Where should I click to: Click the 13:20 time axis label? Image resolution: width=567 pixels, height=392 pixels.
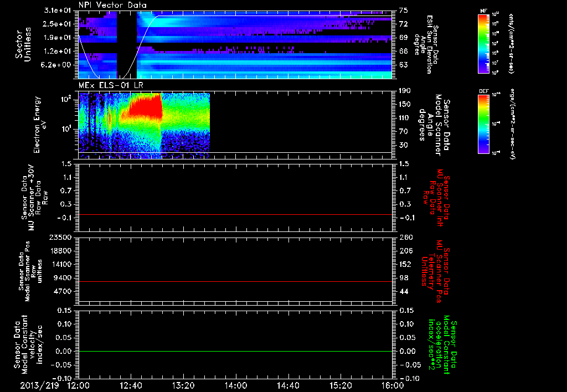[x=183, y=385]
